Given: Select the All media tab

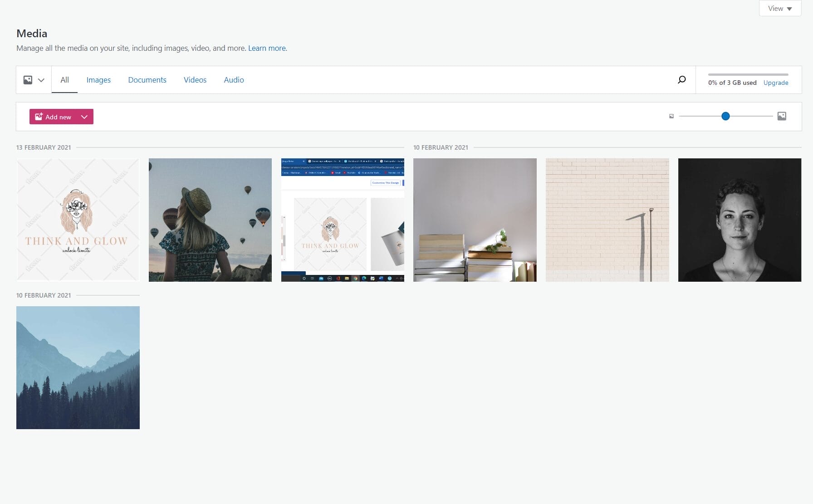Looking at the screenshot, I should coord(64,80).
